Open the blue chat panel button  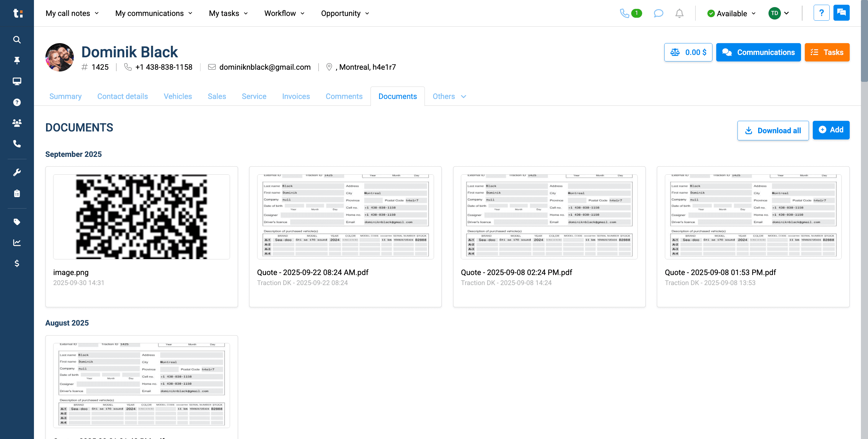(x=841, y=13)
